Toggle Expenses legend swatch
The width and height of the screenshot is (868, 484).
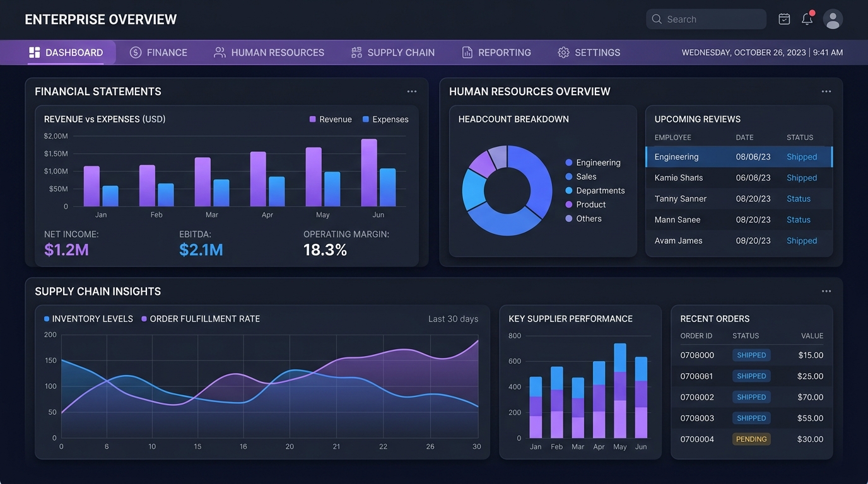[366, 119]
